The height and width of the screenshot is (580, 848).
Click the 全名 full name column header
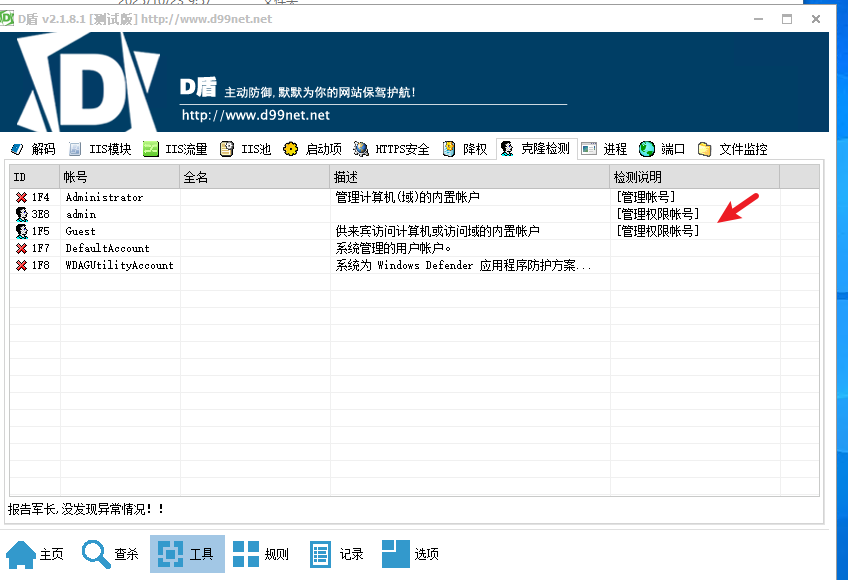[255, 177]
